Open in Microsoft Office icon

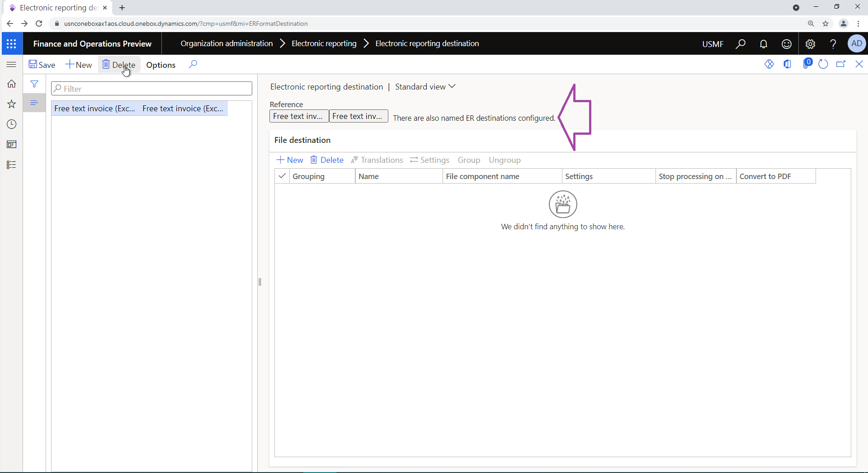point(787,64)
